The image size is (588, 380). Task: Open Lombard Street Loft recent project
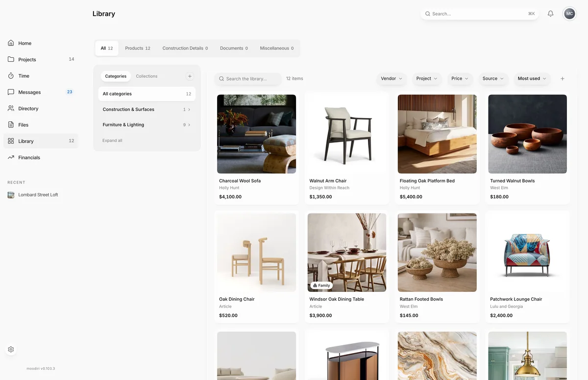[x=38, y=195]
